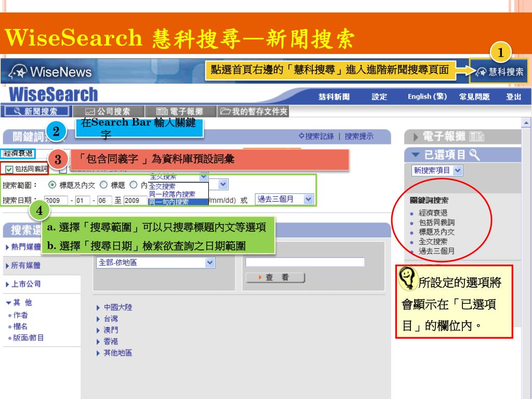This screenshot has width=532, height=399.
Task: Click the start year field 2009
Action: pyautogui.click(x=56, y=200)
